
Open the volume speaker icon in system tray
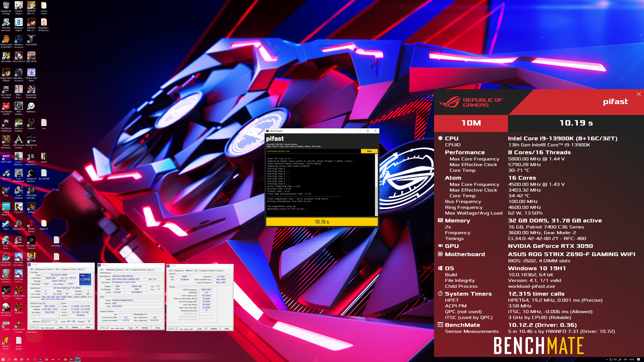(x=615, y=359)
